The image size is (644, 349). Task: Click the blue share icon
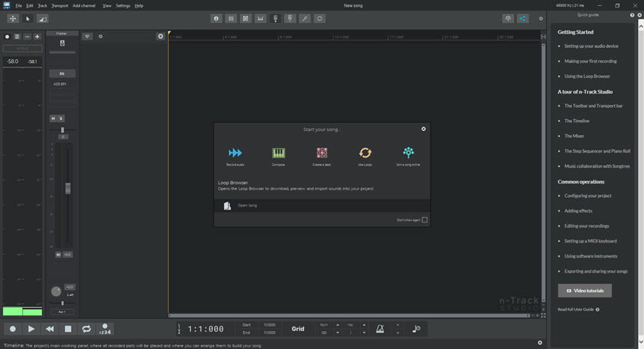pyautogui.click(x=523, y=19)
